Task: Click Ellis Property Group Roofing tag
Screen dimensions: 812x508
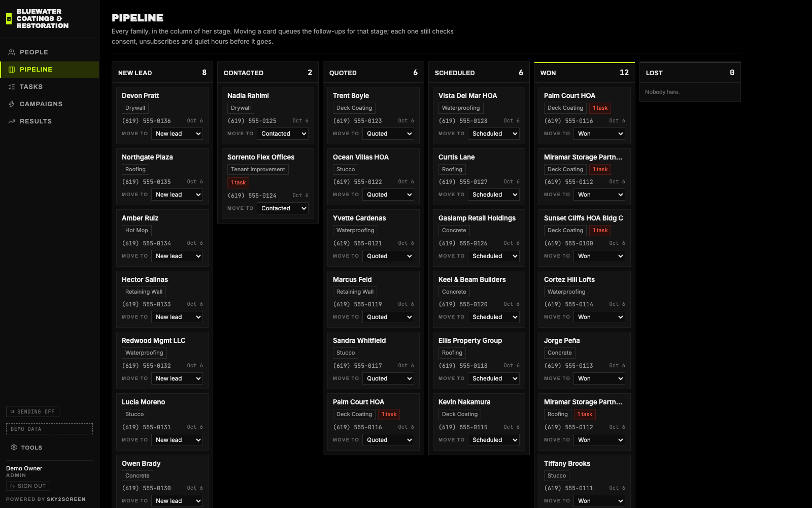Action: click(x=452, y=353)
